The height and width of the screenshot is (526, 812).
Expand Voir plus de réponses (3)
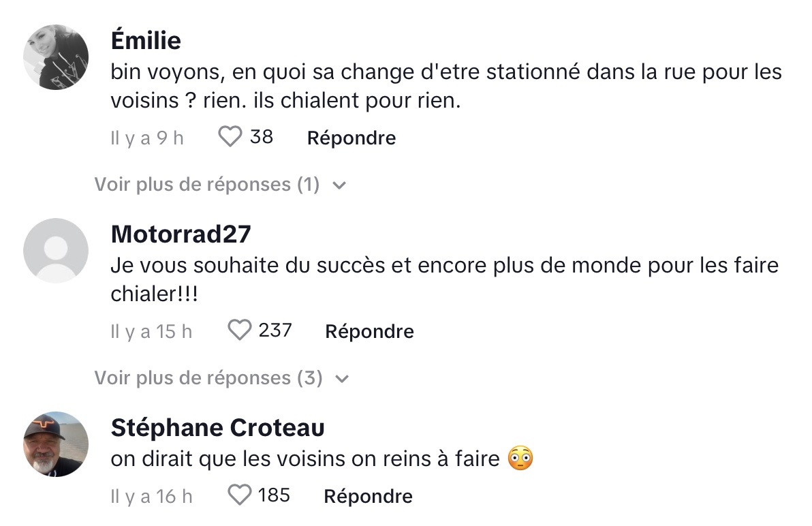221,378
